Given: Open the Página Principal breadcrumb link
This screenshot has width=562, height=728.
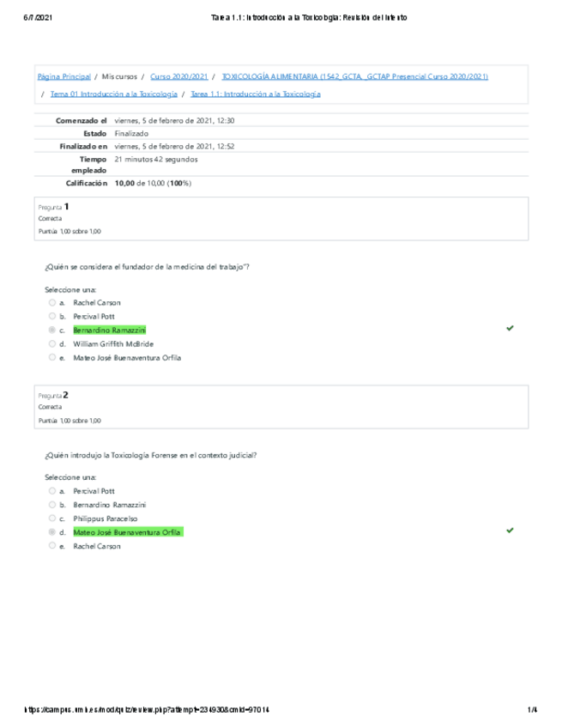Looking at the screenshot, I should (65, 76).
